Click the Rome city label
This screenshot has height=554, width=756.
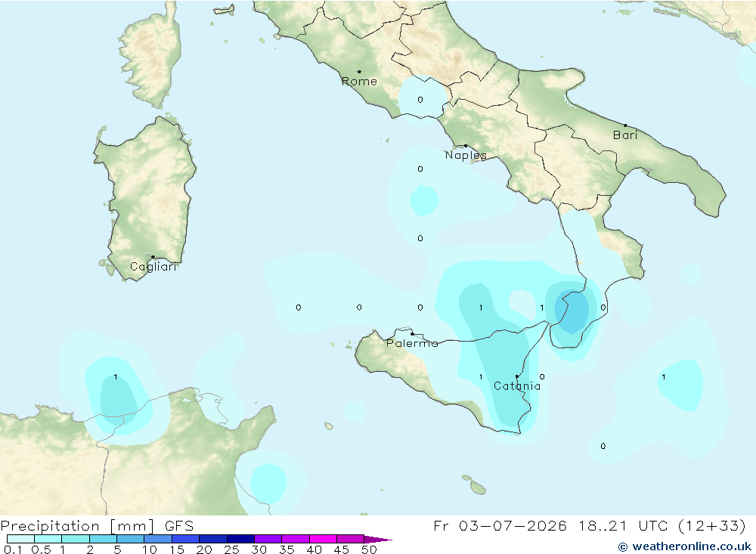click(359, 82)
